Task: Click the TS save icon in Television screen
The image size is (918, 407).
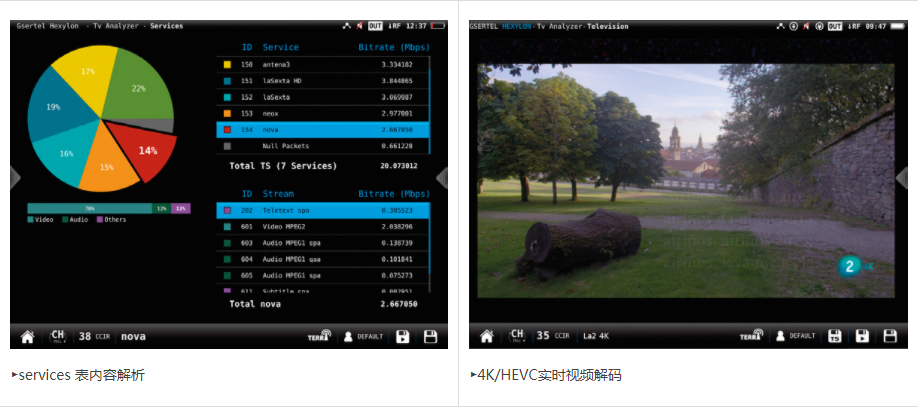Action: [835, 336]
